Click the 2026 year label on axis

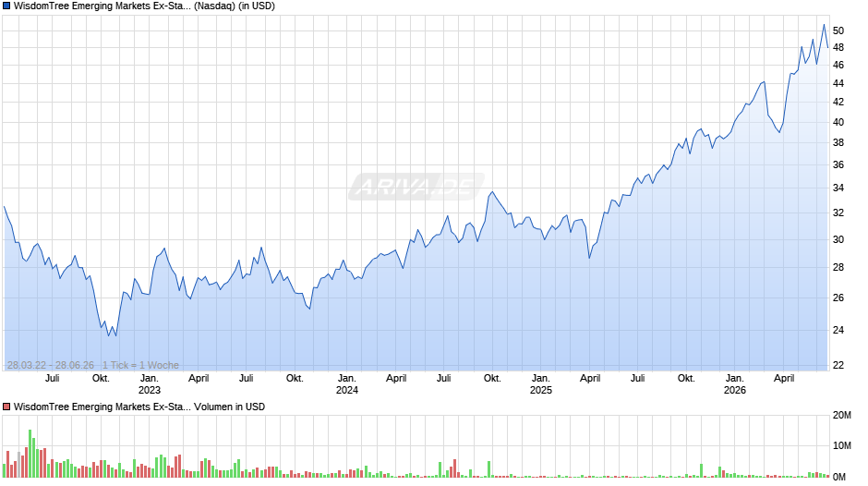tap(735, 390)
